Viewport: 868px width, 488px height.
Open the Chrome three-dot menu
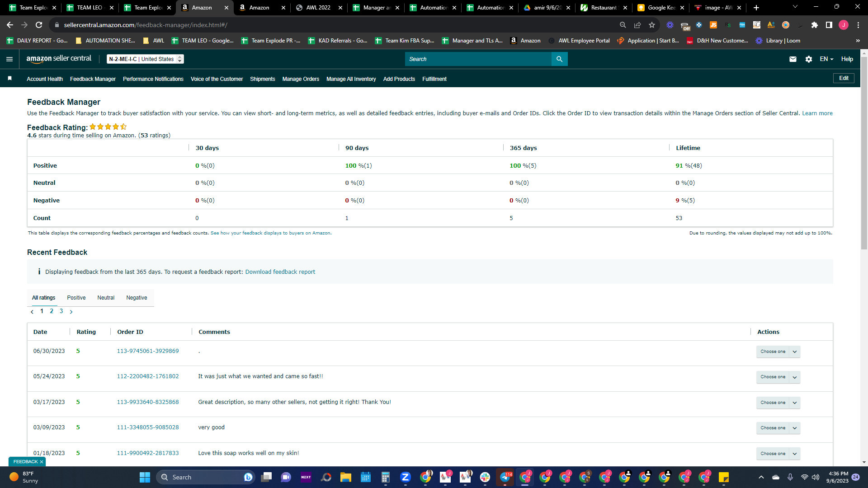tap(858, 25)
